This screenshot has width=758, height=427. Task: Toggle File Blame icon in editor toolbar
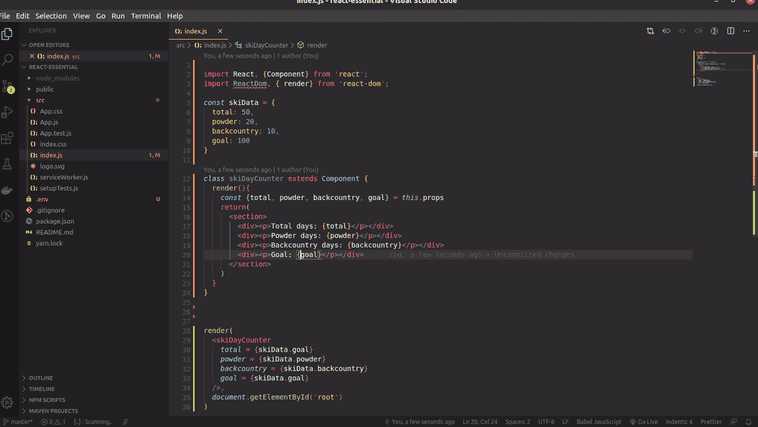714,31
